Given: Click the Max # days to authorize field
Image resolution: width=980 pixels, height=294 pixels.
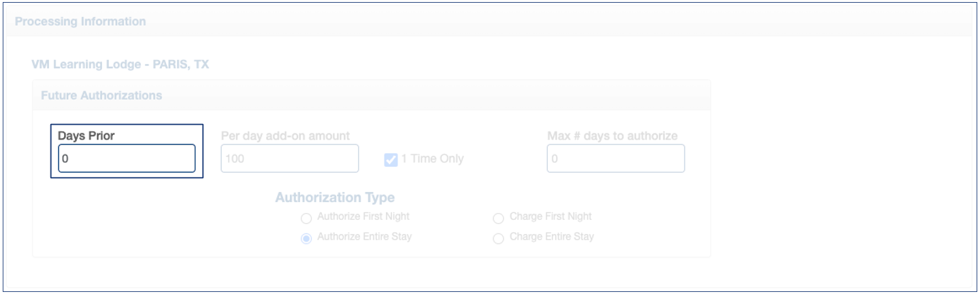Looking at the screenshot, I should point(615,159).
